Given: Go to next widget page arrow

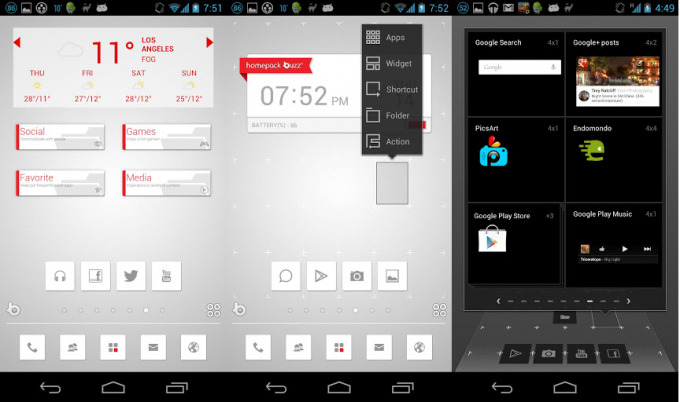Looking at the screenshot, I should [x=628, y=300].
